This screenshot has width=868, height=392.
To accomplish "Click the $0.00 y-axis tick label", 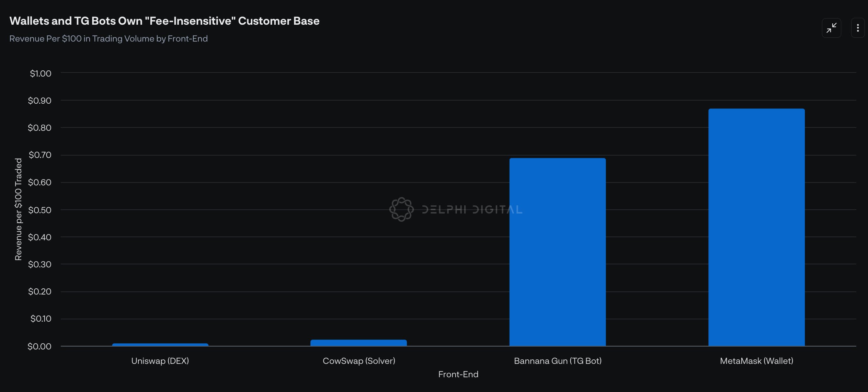I will coord(39,346).
